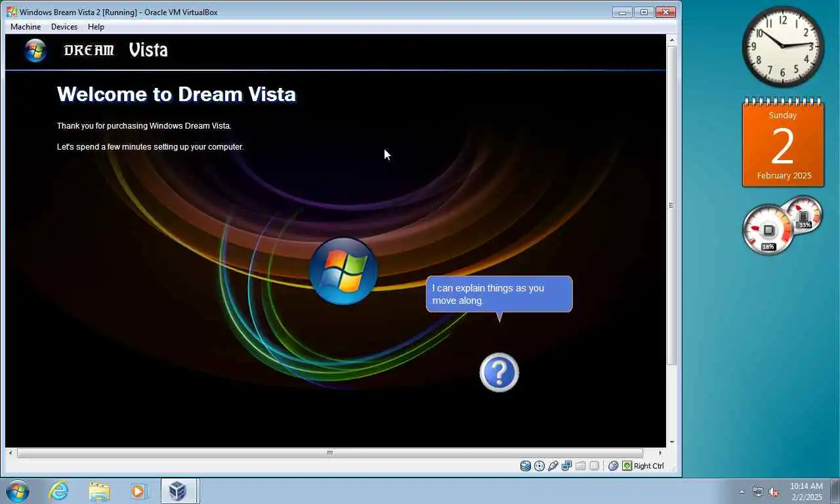Click 'Let's spend a few minutes' text
Image resolution: width=840 pixels, height=504 pixels.
coord(150,147)
